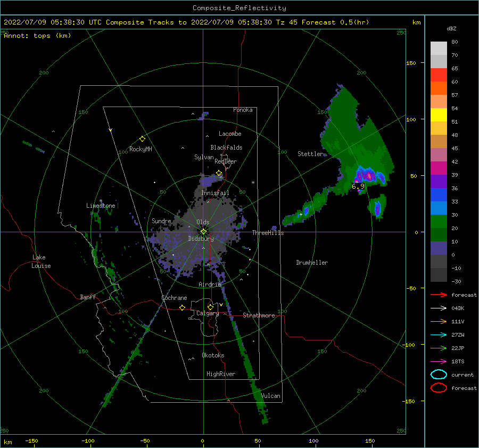The width and height of the screenshot is (479, 448).
Task: Click the yellow diamond marker near RockyMH
Action: (x=142, y=139)
